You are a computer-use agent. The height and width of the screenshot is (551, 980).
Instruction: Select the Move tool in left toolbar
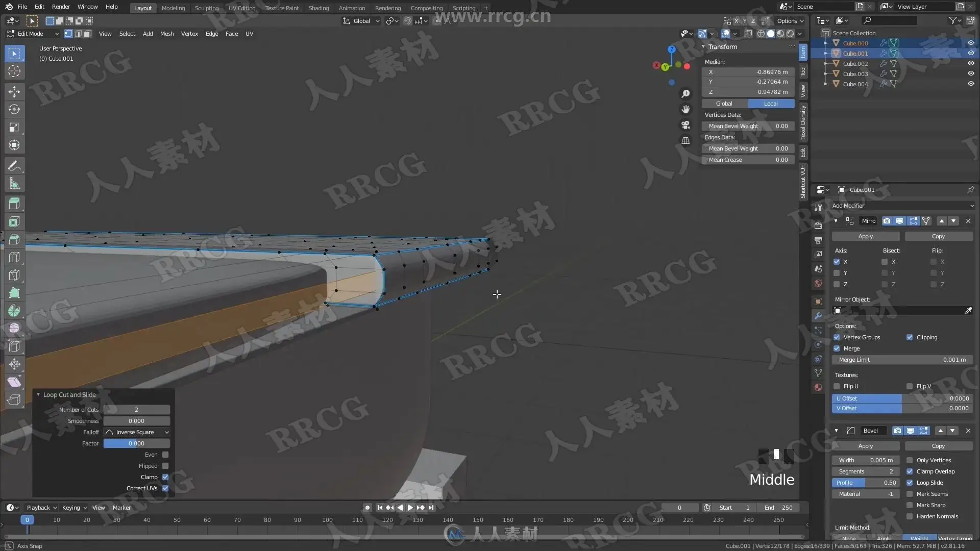coord(14,92)
